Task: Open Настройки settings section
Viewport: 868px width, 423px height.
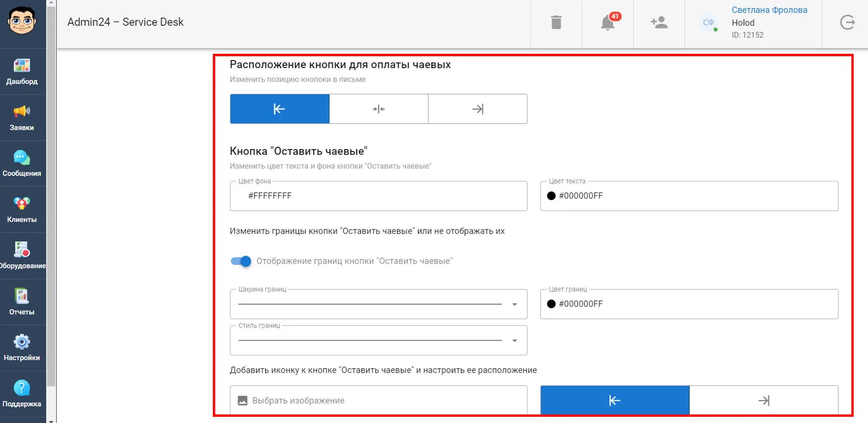Action: [x=22, y=348]
